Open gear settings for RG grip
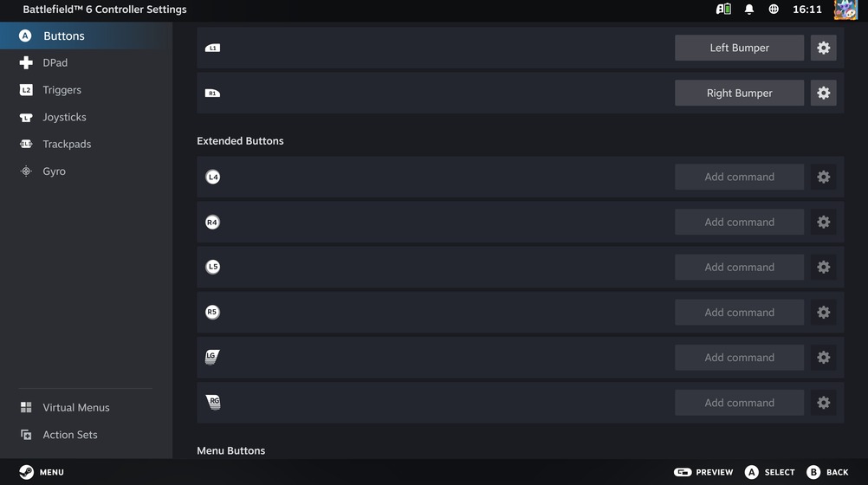Screen dimensions: 868x485 click(823, 403)
